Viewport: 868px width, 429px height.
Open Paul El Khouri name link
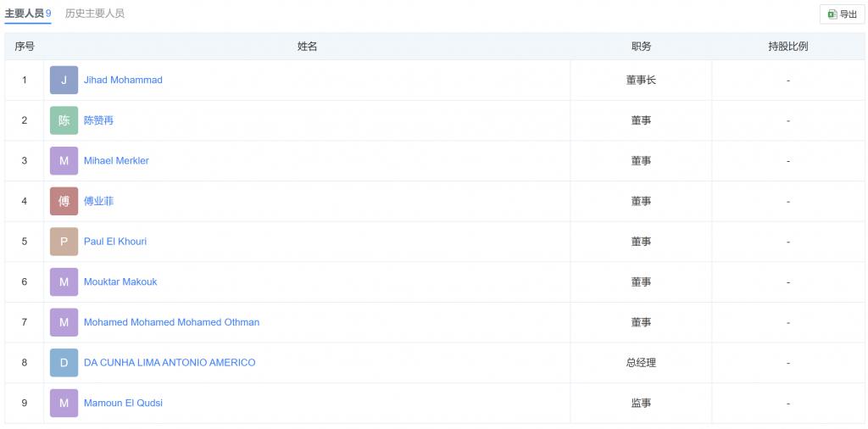(115, 242)
